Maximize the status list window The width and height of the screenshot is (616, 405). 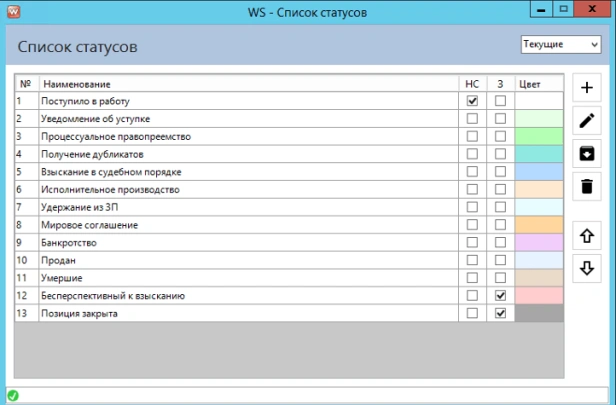pos(564,9)
